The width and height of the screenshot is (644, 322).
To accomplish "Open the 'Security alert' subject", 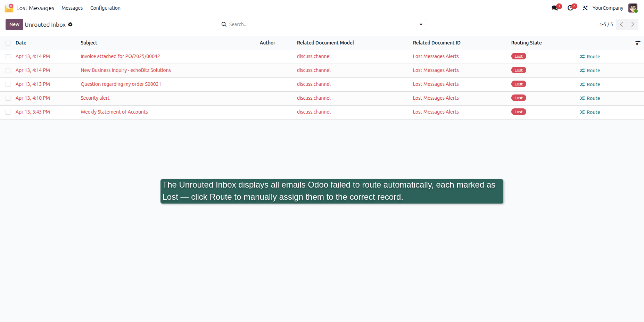I will tap(95, 98).
